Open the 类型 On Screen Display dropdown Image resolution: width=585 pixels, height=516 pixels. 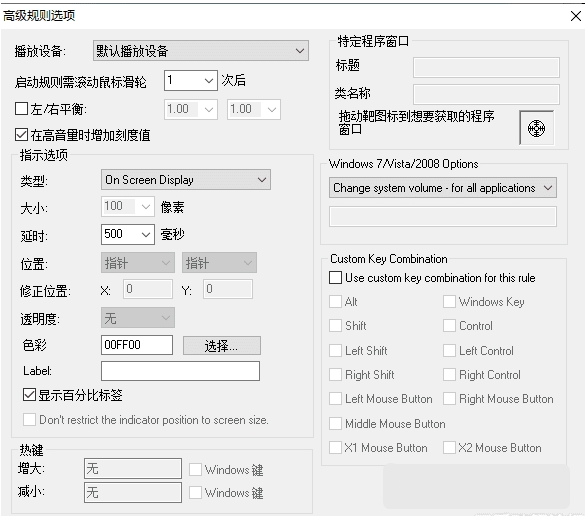point(186,180)
